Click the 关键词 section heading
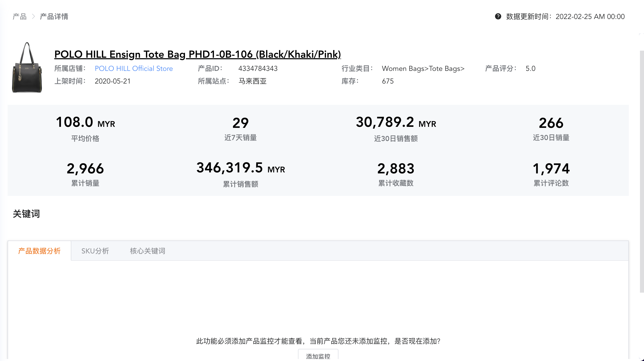 coord(26,214)
